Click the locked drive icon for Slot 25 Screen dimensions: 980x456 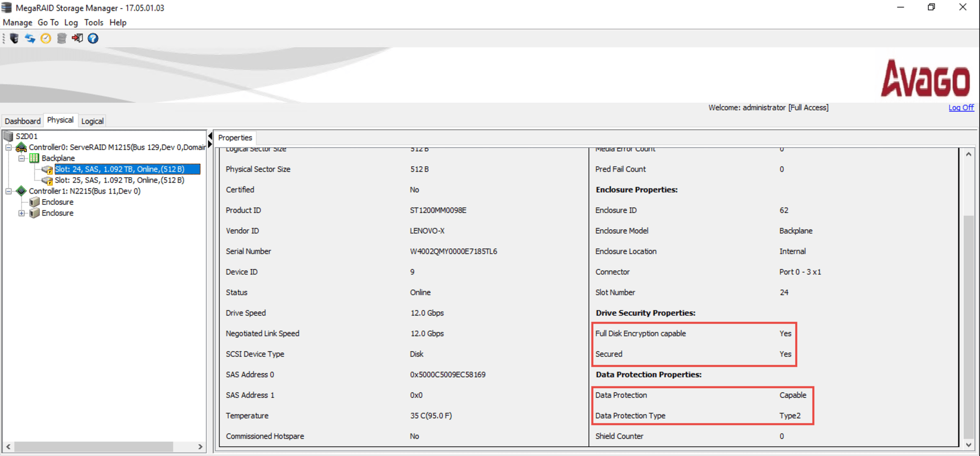point(47,180)
